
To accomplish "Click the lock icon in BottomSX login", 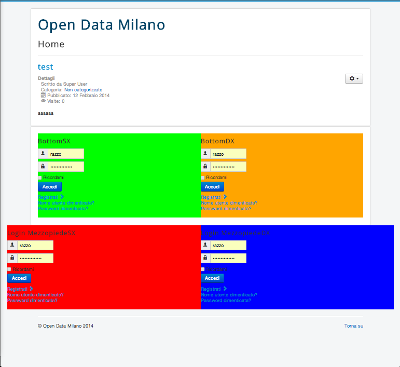I will tap(43, 166).
